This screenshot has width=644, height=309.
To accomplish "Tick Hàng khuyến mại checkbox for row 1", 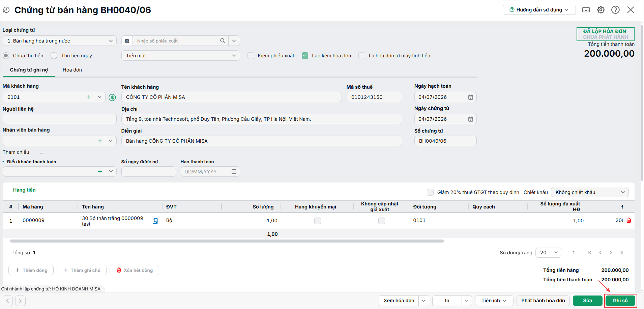I will [x=318, y=221].
